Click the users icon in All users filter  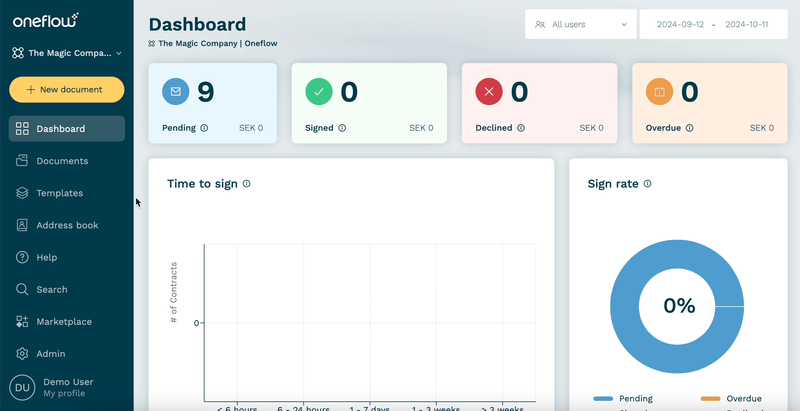tap(540, 24)
